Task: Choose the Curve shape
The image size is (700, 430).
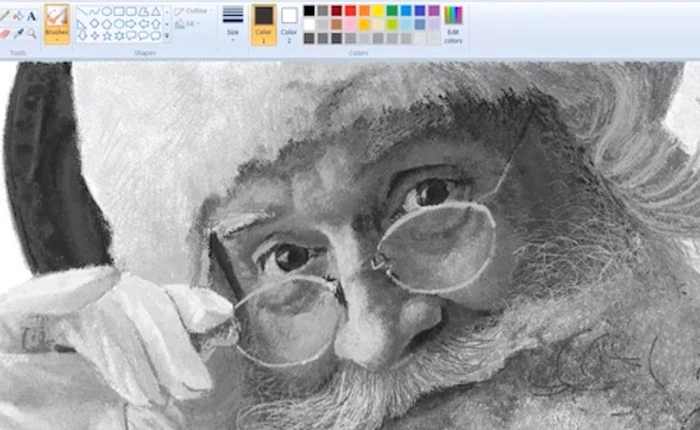Action: coord(94,11)
